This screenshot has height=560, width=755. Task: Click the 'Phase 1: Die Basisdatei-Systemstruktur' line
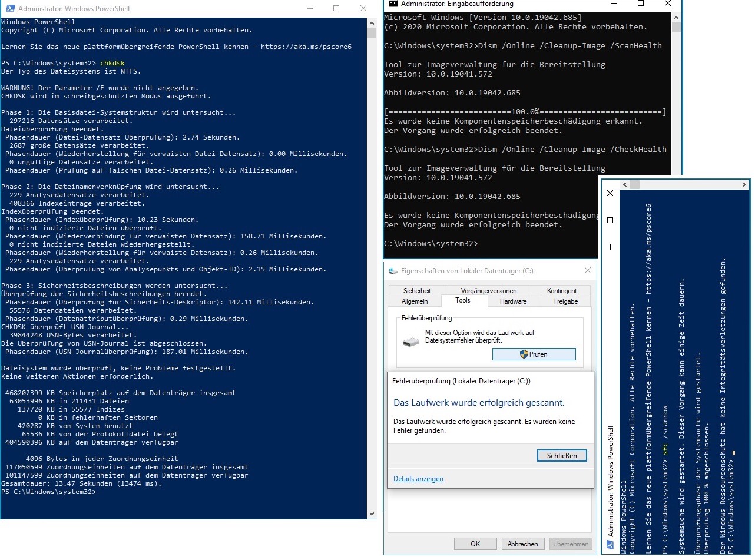pyautogui.click(x=118, y=112)
